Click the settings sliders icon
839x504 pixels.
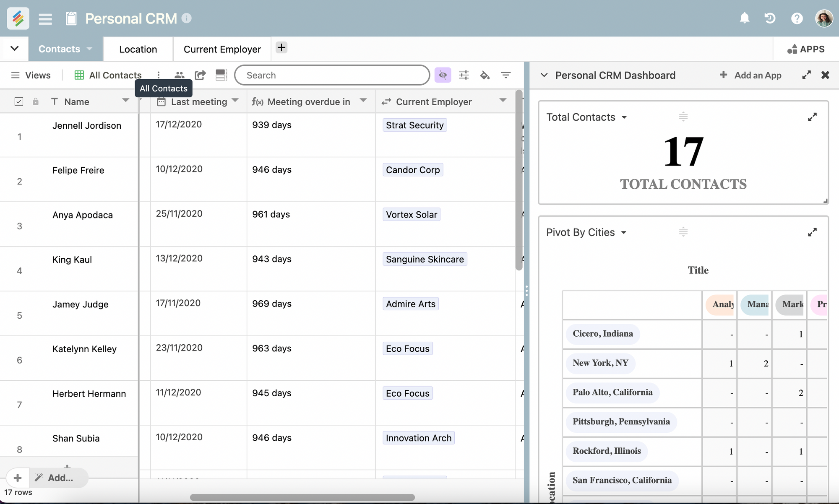click(x=464, y=74)
